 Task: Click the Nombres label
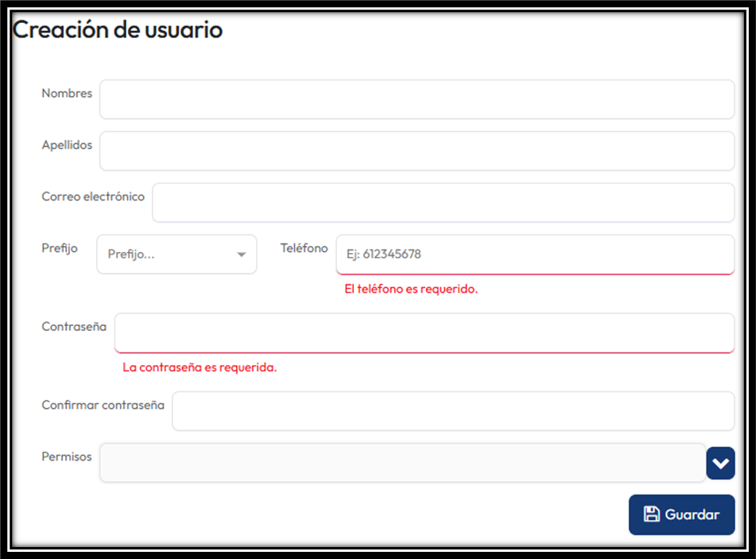point(67,93)
